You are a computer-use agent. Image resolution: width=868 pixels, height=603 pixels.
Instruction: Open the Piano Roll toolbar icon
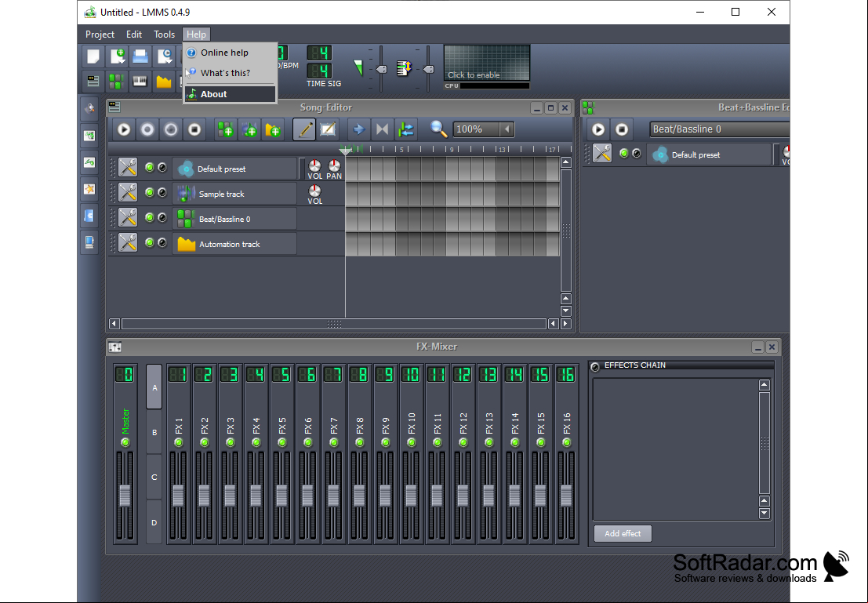[x=140, y=81]
